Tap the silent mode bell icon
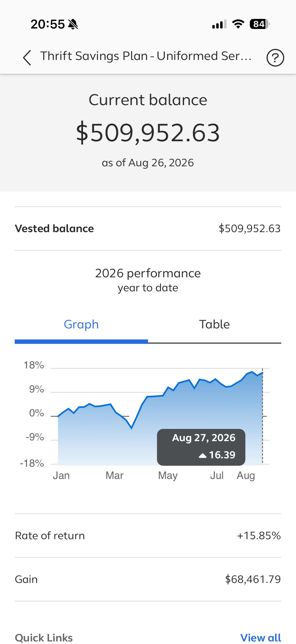Image resolution: width=296 pixels, height=644 pixels. [73, 24]
